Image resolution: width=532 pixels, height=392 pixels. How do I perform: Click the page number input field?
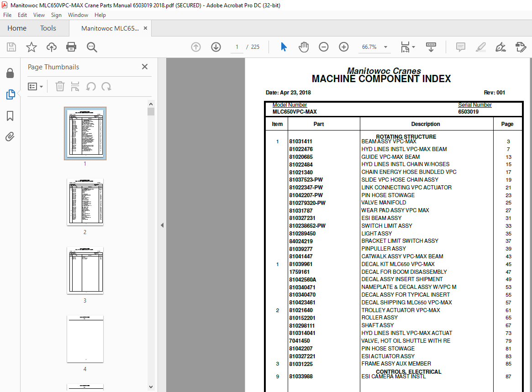pos(237,47)
